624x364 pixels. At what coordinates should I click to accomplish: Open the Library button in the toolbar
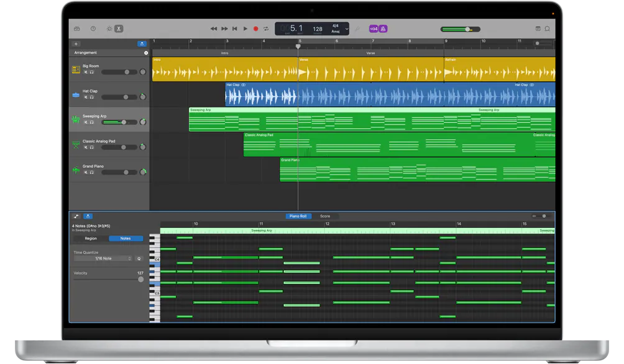pos(77,29)
